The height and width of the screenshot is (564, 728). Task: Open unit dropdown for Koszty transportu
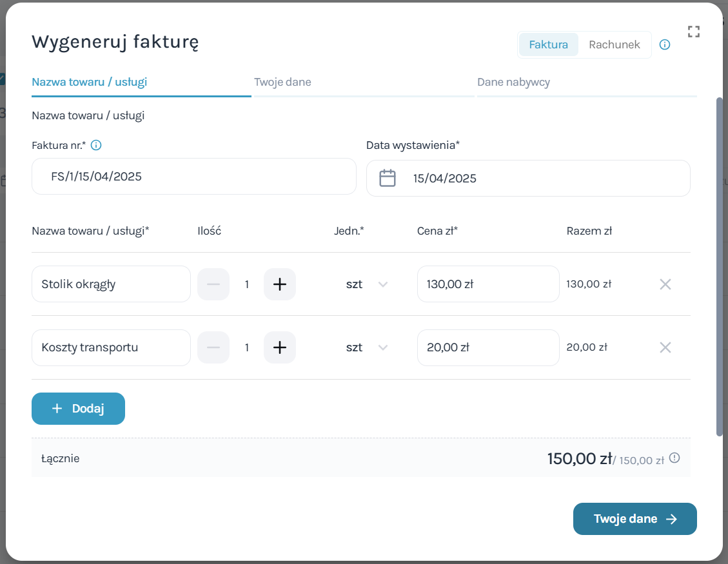367,347
